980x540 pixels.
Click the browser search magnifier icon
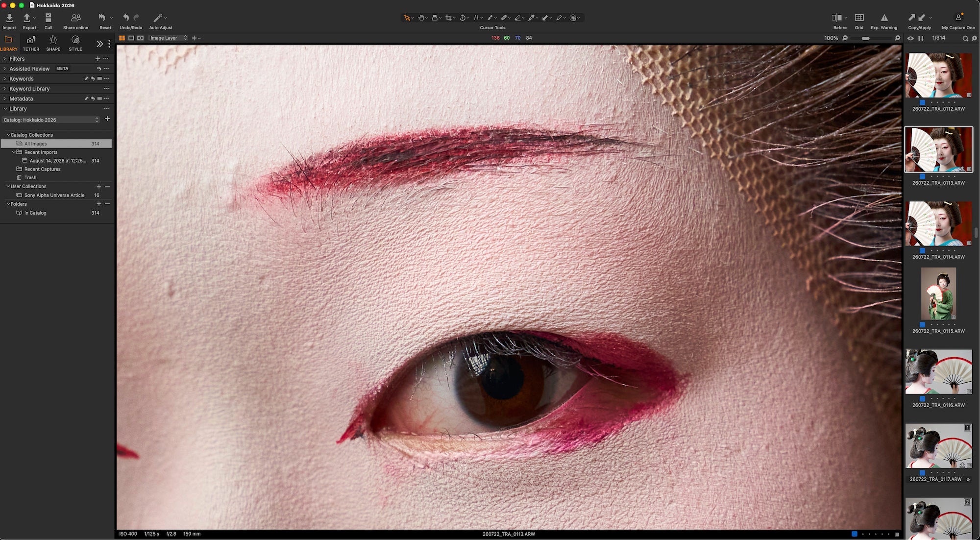pos(965,38)
